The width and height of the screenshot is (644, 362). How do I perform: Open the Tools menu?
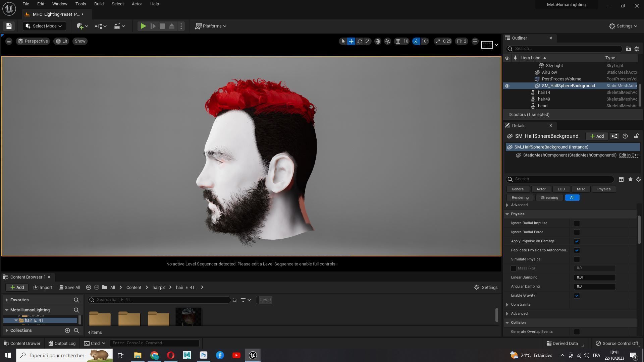[x=80, y=4]
